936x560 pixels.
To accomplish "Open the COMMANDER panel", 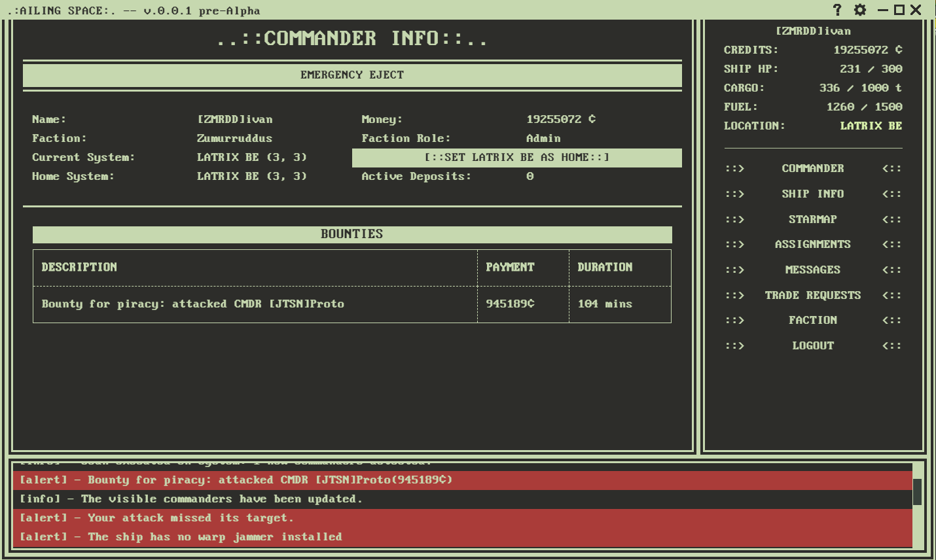I will point(812,168).
